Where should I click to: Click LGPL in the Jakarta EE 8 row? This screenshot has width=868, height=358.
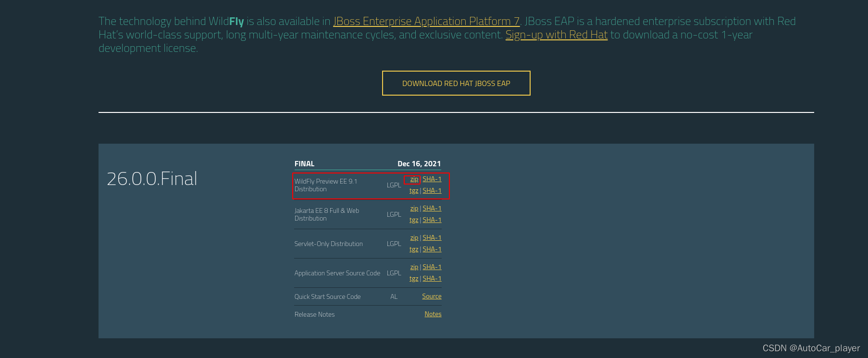(x=394, y=215)
